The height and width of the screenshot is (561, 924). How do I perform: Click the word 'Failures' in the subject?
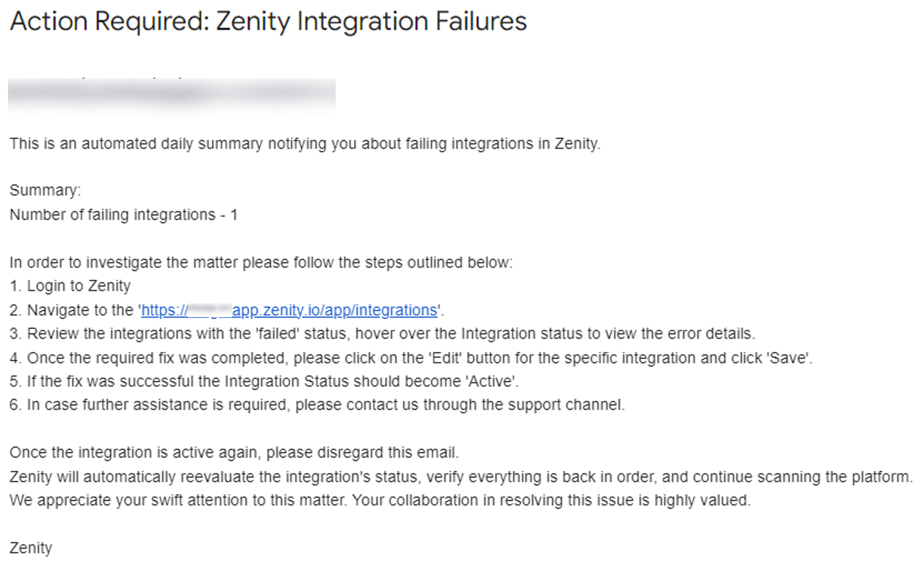pos(481,21)
